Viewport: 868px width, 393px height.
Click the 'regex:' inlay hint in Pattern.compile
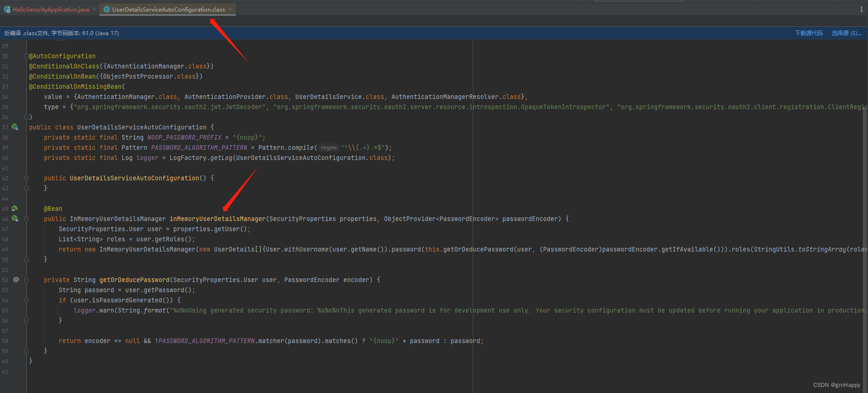tap(329, 148)
